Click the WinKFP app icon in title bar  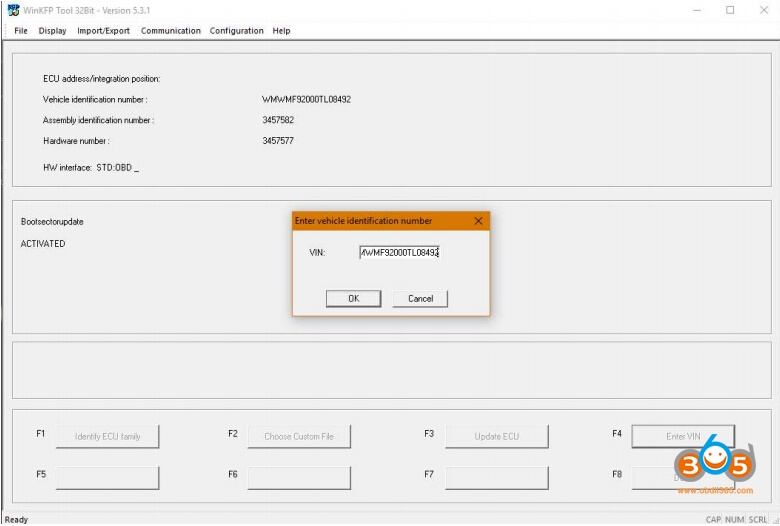pyautogui.click(x=12, y=10)
